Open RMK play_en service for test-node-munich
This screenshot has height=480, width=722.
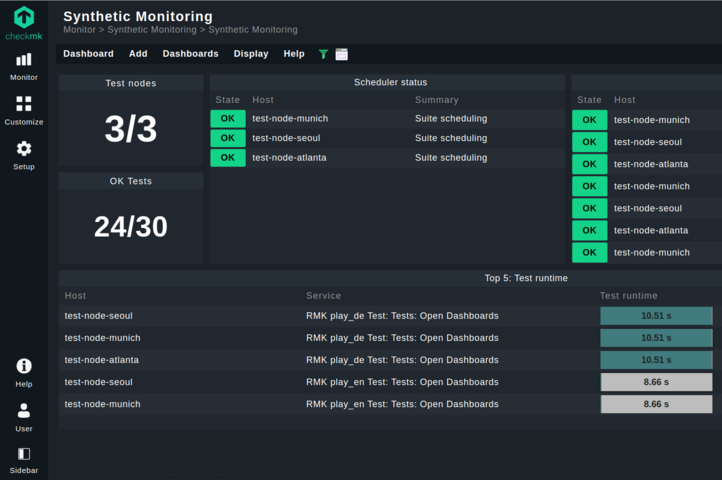(x=402, y=405)
